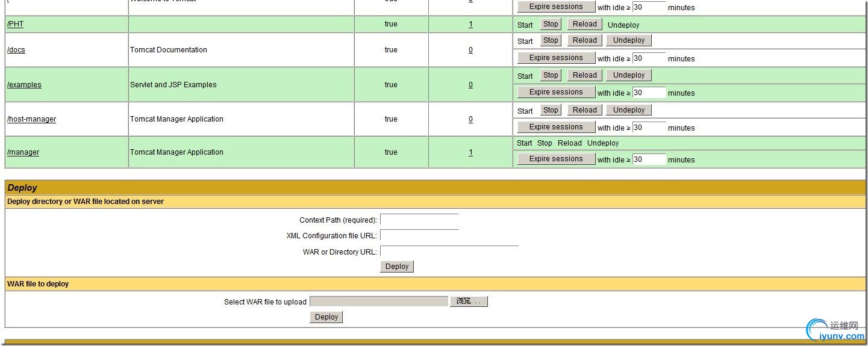Viewport: 868px width, 346px height.
Task: Open the /examples application link
Action: click(24, 85)
